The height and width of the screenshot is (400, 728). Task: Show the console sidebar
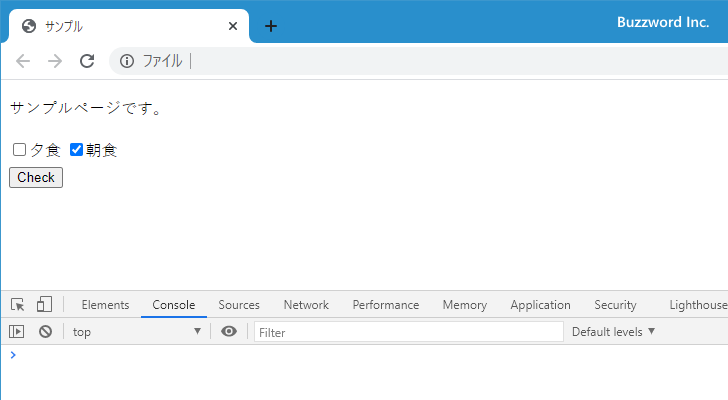pos(17,331)
